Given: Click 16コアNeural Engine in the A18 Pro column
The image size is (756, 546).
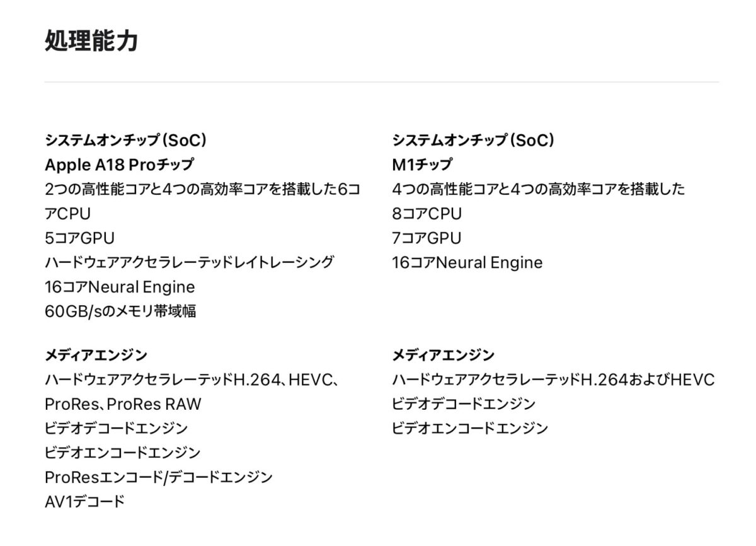Looking at the screenshot, I should [x=120, y=287].
